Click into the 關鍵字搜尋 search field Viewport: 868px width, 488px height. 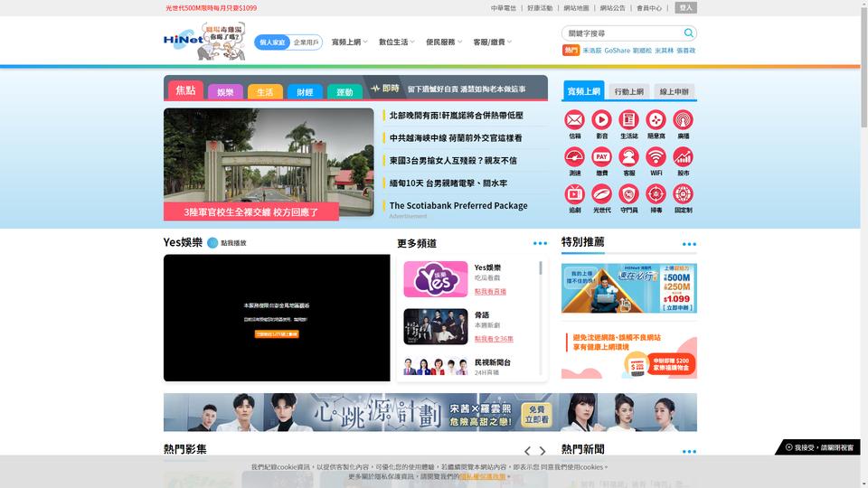tap(625, 33)
